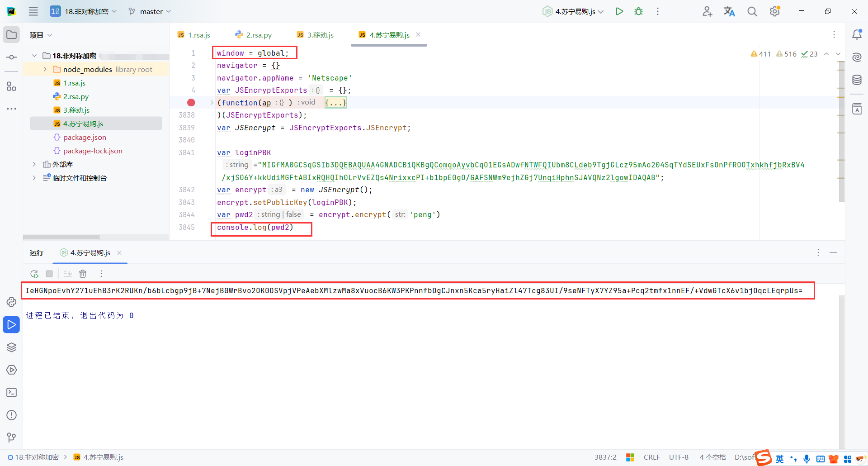The width and height of the screenshot is (868, 466).
Task: Open the Git tool window
Action: [x=11, y=437]
